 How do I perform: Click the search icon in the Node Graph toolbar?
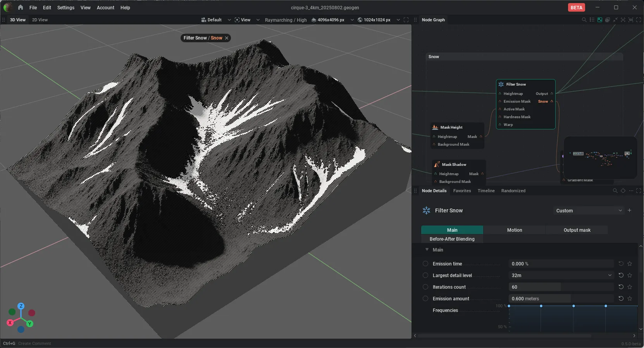coord(584,20)
